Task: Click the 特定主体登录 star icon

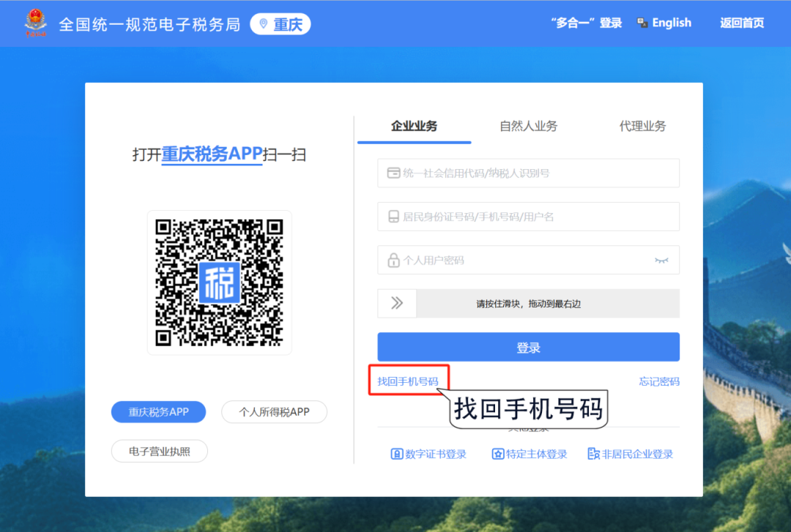Action: click(498, 454)
